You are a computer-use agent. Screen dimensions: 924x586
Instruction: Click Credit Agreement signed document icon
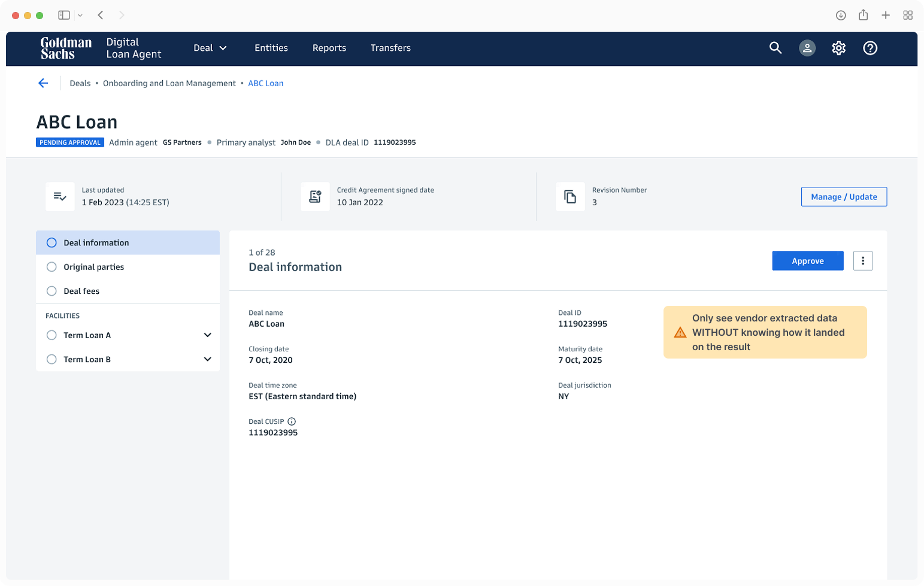point(315,196)
